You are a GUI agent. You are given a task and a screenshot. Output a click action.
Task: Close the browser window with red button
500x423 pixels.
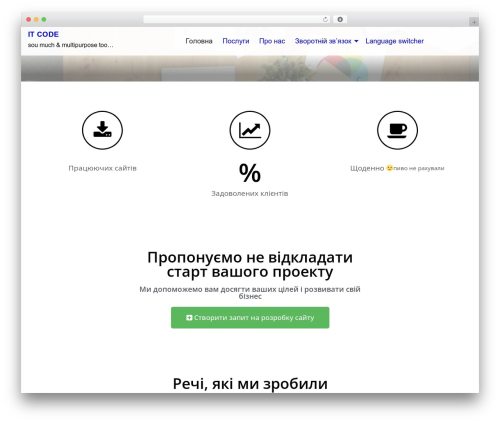pos(29,20)
